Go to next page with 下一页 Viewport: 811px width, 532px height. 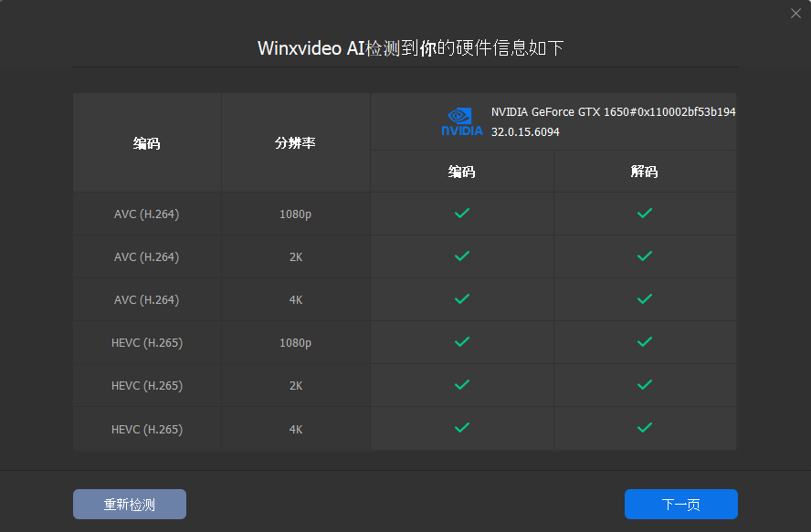pos(680,505)
